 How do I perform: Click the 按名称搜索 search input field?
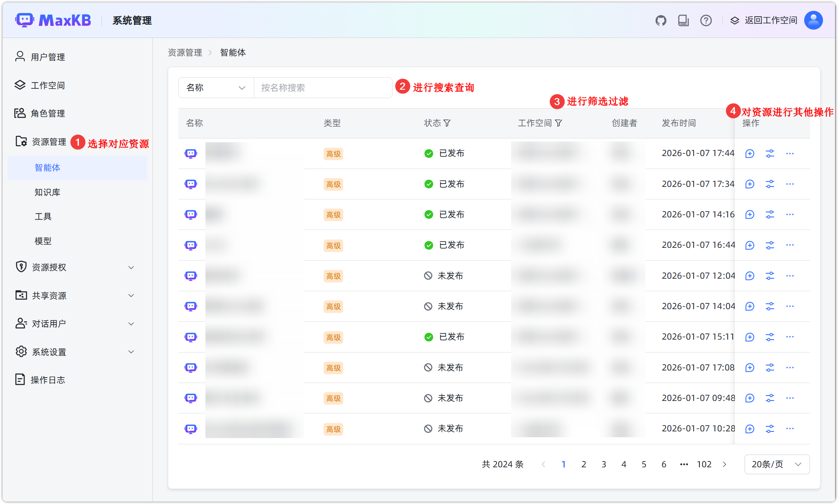[323, 88]
